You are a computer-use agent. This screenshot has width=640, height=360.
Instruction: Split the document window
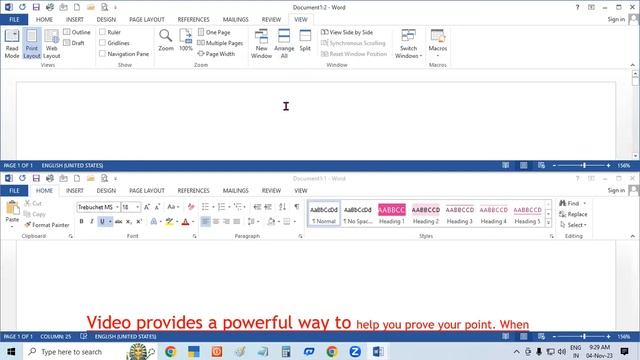(x=305, y=40)
